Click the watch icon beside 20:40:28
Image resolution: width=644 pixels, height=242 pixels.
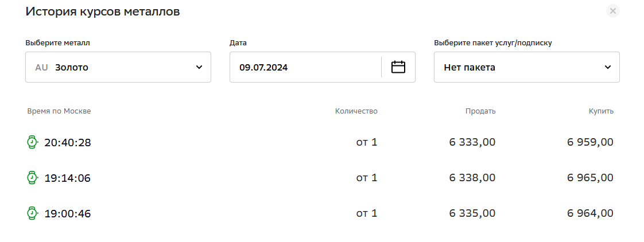[33, 142]
